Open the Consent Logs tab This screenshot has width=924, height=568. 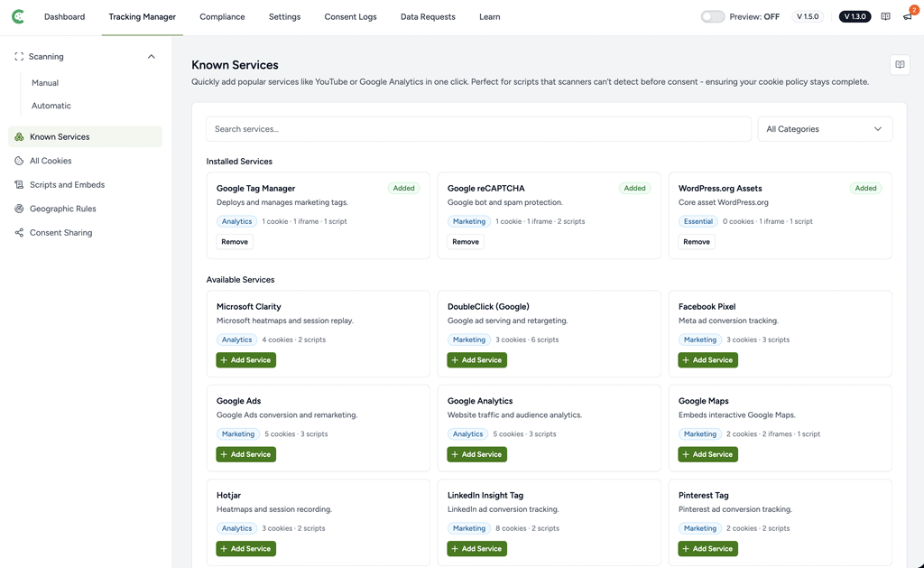[x=350, y=16]
